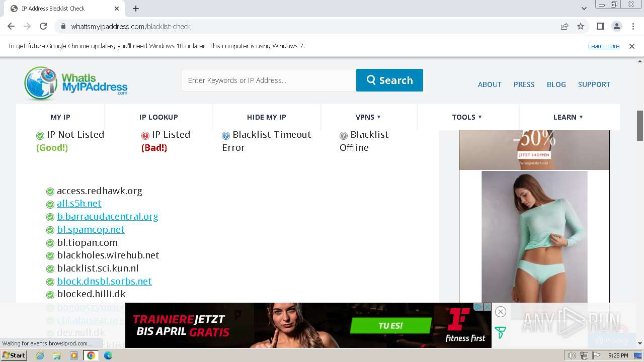Click the access.redhawk.org entry
The width and height of the screenshot is (644, 362).
100,191
